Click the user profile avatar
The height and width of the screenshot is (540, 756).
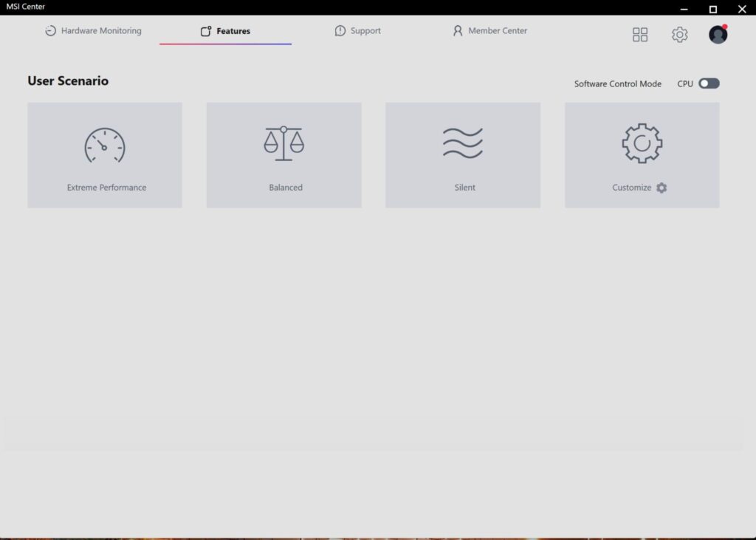(718, 34)
